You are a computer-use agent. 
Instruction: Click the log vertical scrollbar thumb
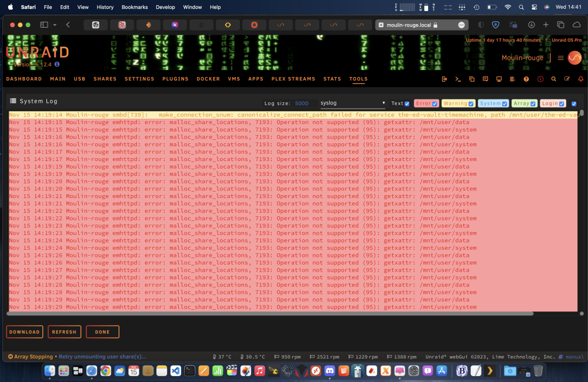pyautogui.click(x=582, y=113)
